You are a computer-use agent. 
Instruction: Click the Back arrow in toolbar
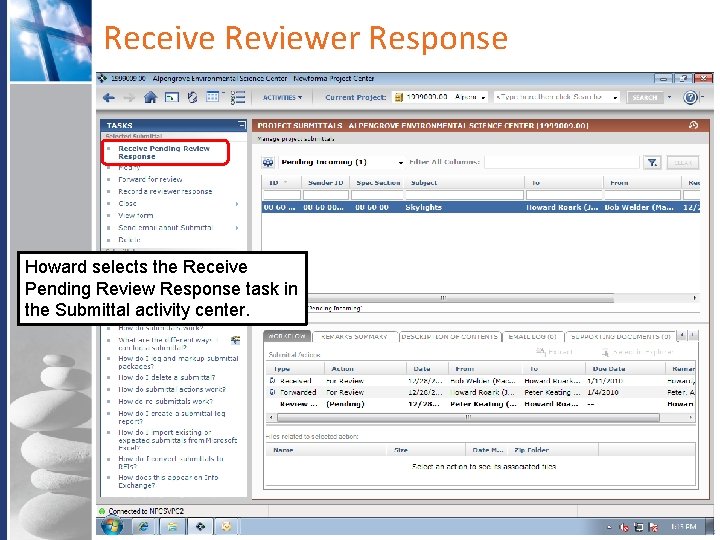tap(109, 97)
